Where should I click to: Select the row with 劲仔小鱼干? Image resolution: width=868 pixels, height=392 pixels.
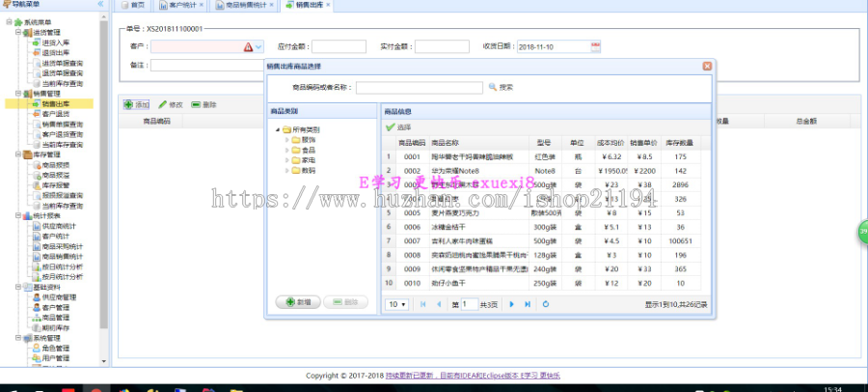tap(541, 283)
